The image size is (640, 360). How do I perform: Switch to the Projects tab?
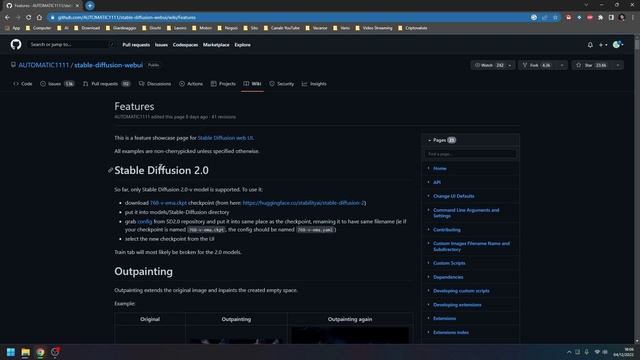point(223,84)
